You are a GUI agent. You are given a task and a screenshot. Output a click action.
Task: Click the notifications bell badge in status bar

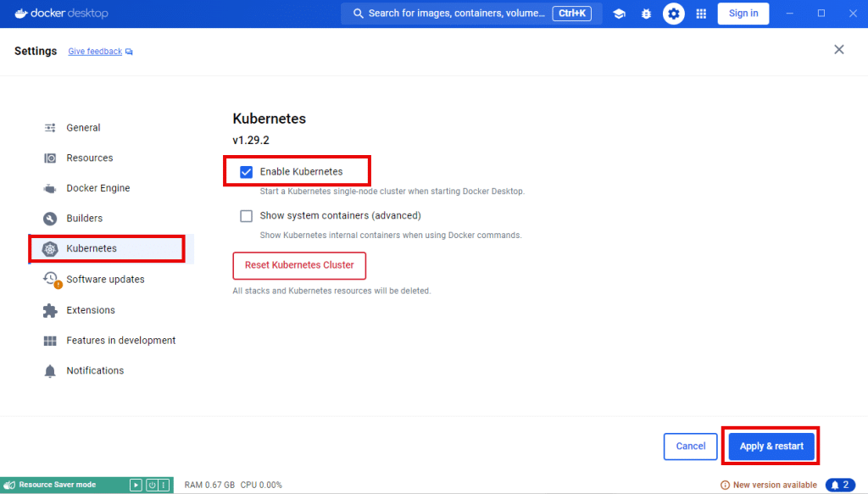840,485
